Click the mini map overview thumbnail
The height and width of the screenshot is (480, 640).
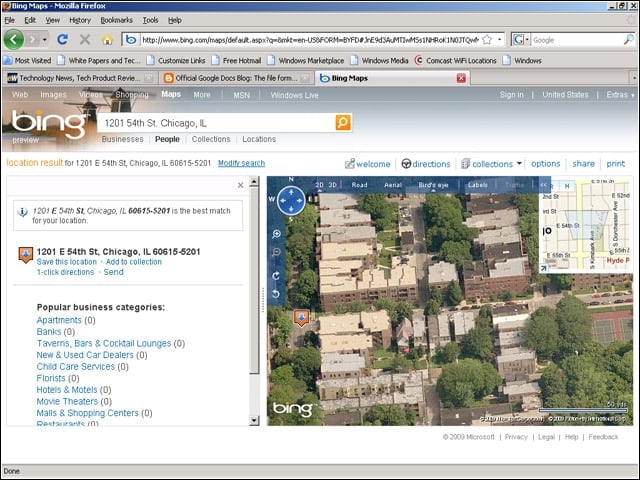pos(585,225)
